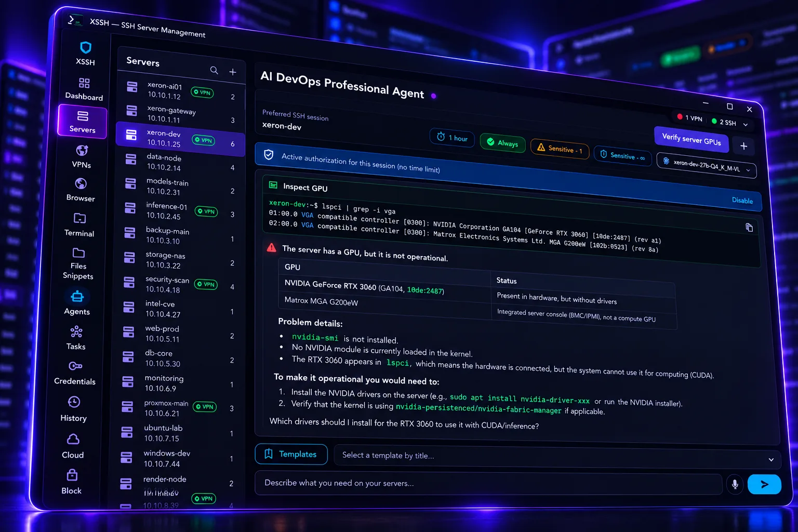Open the Terminal section
This screenshot has height=532, width=798.
pos(79,224)
